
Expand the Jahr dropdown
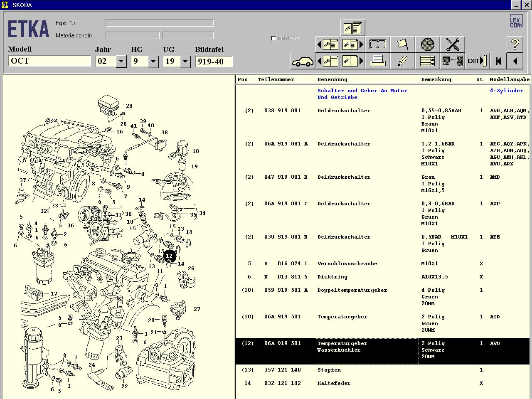pos(121,62)
